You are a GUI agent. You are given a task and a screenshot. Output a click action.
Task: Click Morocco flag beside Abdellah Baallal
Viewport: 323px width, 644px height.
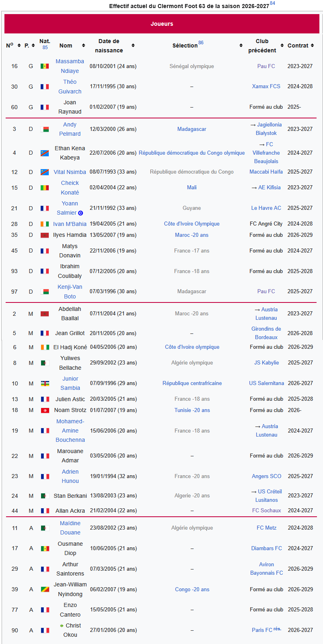click(45, 314)
